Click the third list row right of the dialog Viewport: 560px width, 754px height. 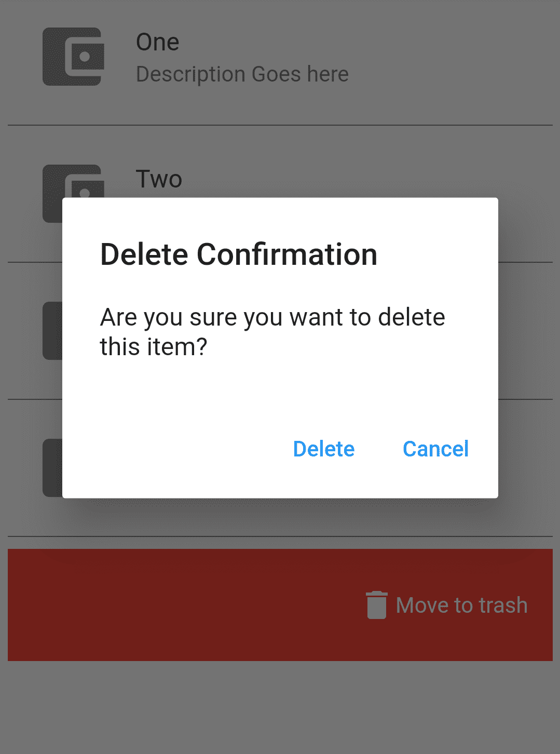coord(525,331)
